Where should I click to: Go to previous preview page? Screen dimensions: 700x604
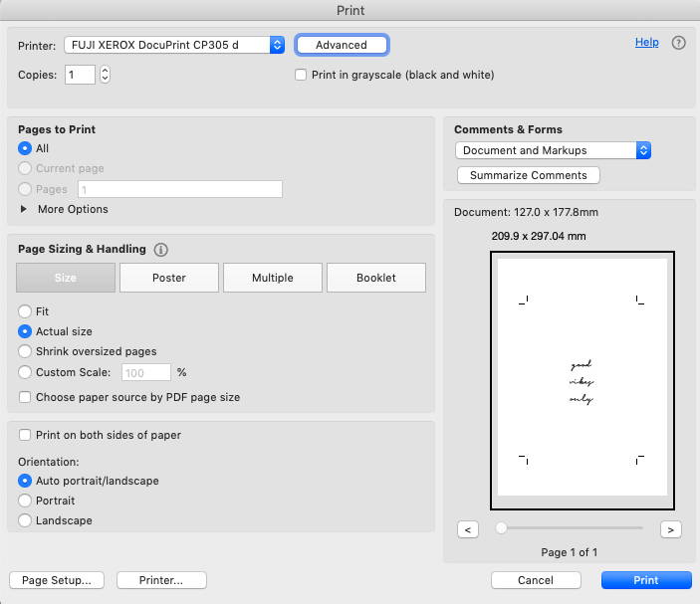pyautogui.click(x=468, y=529)
